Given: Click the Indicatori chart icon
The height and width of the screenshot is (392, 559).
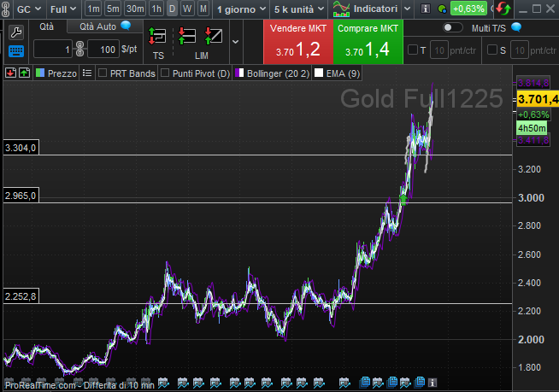Looking at the screenshot, I should 341,9.
